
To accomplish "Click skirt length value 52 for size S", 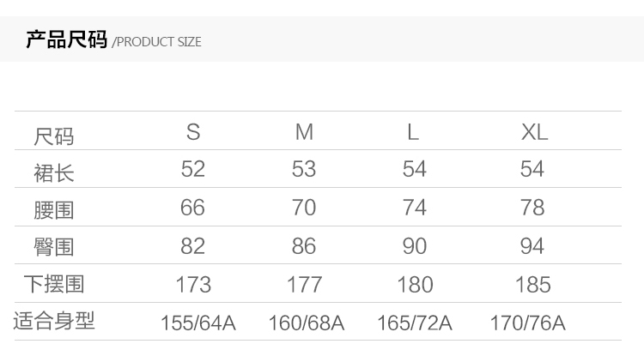I will tap(193, 169).
